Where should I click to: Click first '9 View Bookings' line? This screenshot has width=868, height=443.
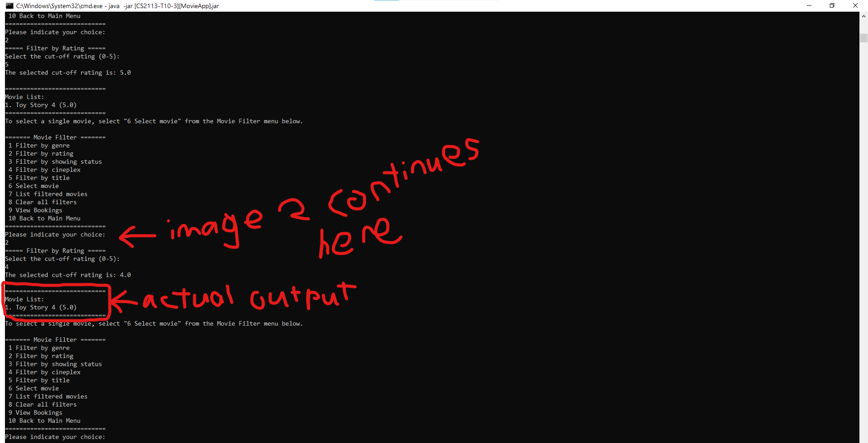pyautogui.click(x=36, y=210)
